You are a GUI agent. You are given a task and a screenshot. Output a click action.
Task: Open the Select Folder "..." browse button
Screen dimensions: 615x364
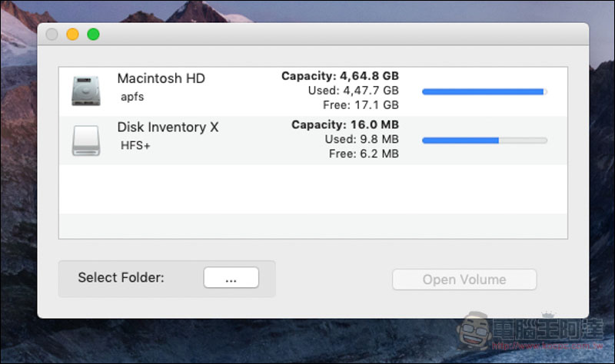(x=231, y=278)
